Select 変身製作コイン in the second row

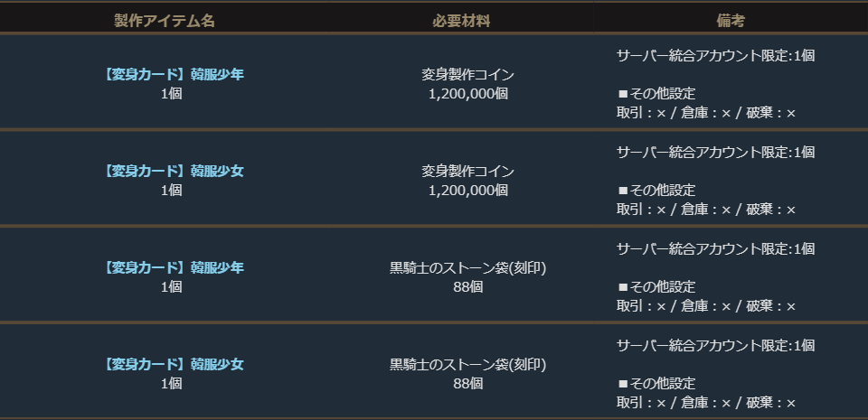tap(467, 171)
